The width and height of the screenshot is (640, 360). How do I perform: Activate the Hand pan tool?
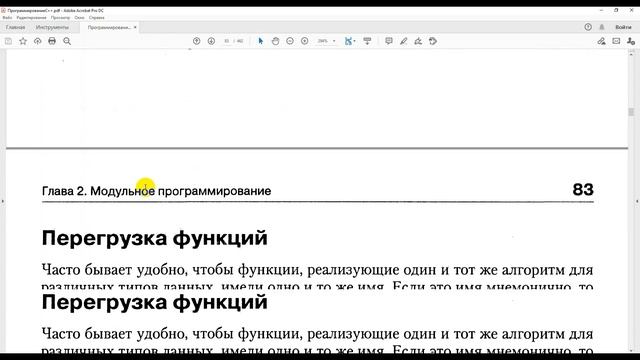coord(276,41)
